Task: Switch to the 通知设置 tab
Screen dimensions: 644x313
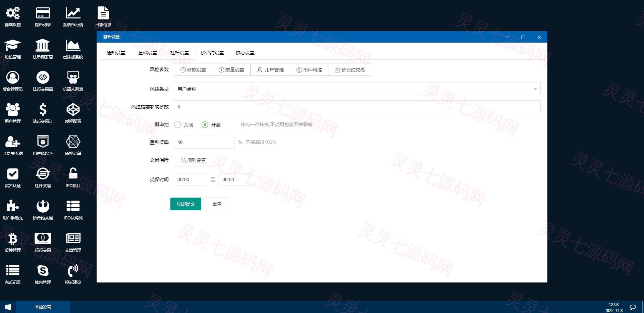Action: [x=116, y=53]
